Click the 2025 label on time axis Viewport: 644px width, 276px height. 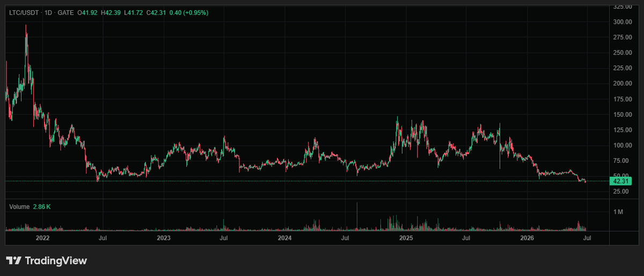click(406, 238)
